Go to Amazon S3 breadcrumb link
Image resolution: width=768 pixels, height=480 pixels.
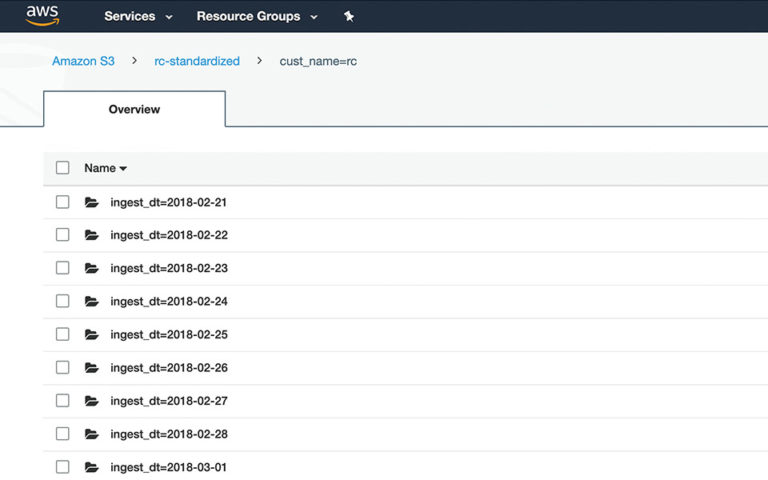[83, 61]
